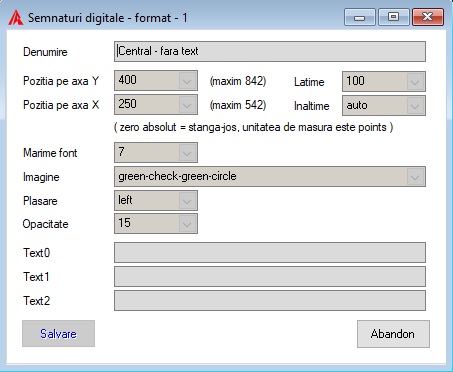Open the Imagine selection dropdown

coord(415,176)
